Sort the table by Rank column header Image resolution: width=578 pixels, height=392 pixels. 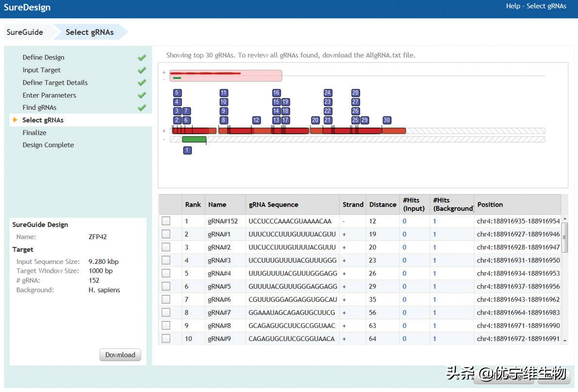[x=193, y=205]
